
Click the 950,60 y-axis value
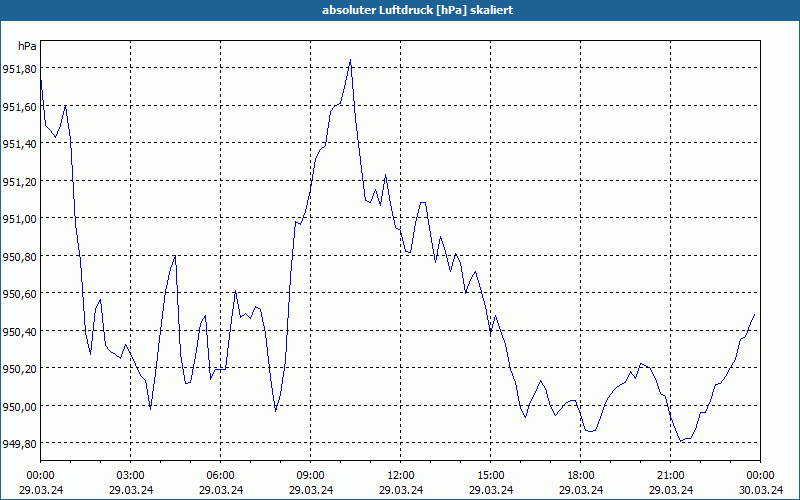pos(19,294)
